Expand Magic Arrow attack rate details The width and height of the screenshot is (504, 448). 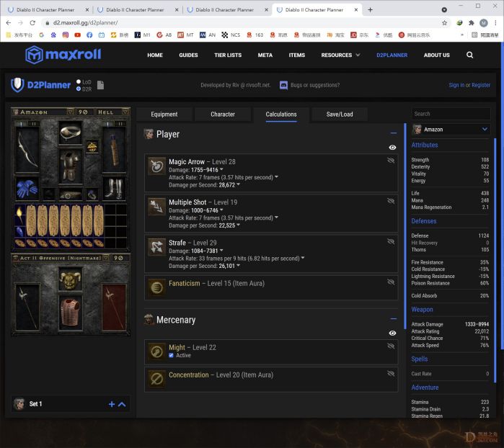tap(276, 177)
